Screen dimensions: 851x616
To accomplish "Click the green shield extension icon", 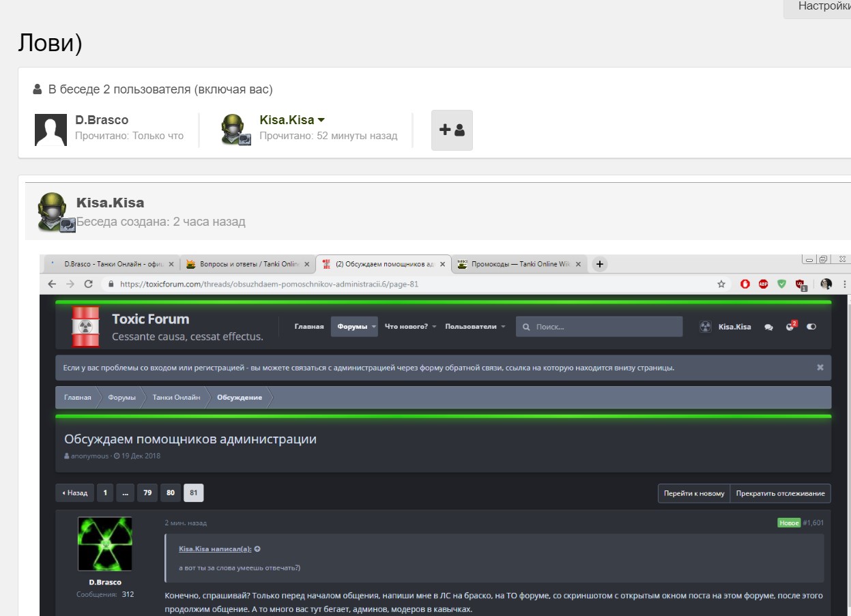I will click(x=782, y=284).
